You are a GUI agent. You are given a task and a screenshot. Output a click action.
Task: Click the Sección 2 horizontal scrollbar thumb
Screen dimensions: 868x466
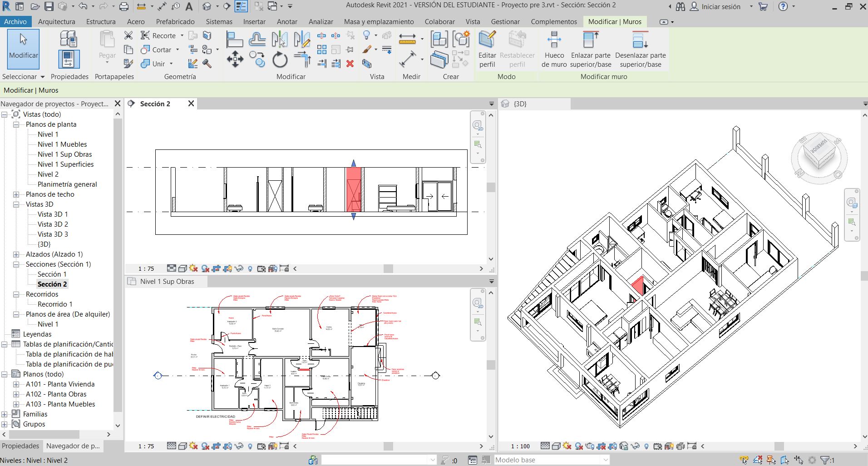tap(388, 268)
